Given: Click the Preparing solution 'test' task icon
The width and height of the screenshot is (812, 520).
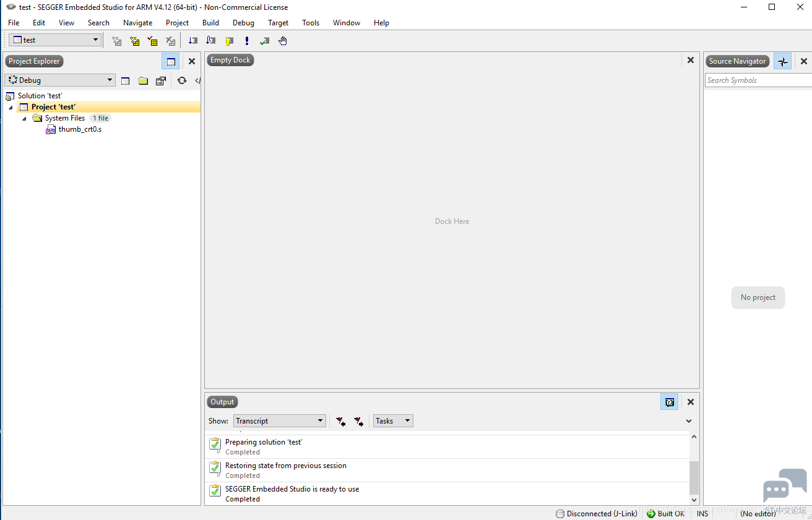Looking at the screenshot, I should (x=215, y=444).
